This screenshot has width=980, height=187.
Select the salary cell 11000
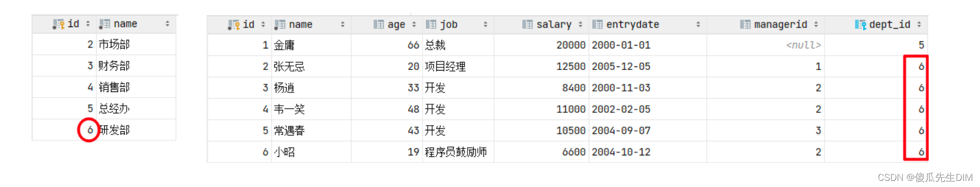542,109
